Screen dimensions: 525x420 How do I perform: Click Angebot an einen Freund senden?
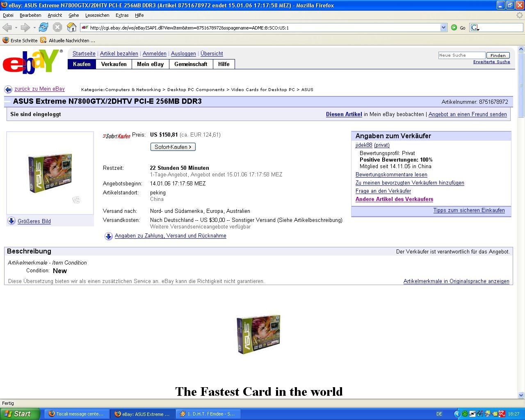[468, 114]
